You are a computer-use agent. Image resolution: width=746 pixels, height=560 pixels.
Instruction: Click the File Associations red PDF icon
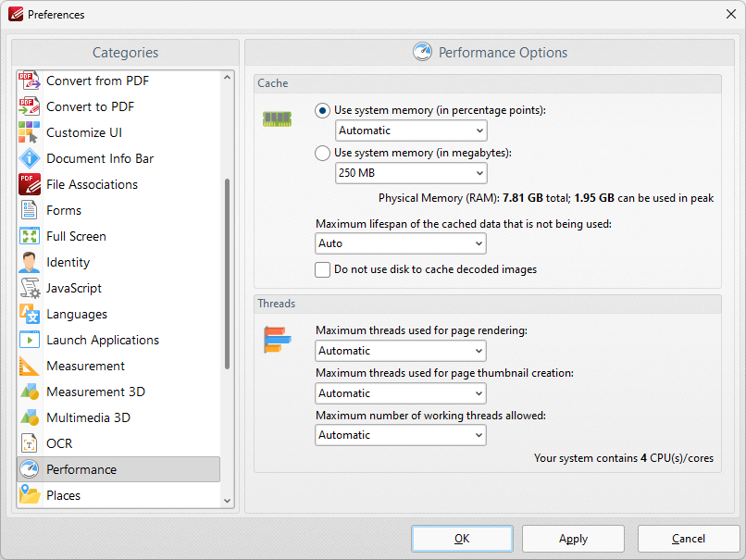tap(30, 184)
